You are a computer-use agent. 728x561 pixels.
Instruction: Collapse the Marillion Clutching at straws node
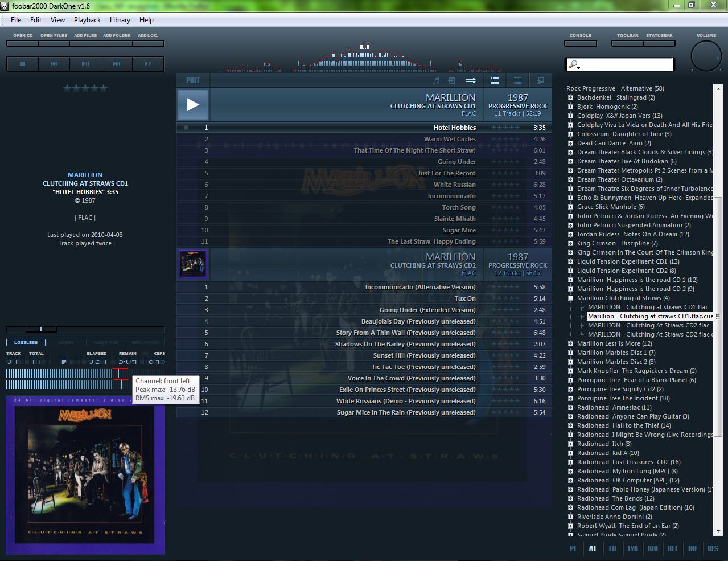coord(570,298)
